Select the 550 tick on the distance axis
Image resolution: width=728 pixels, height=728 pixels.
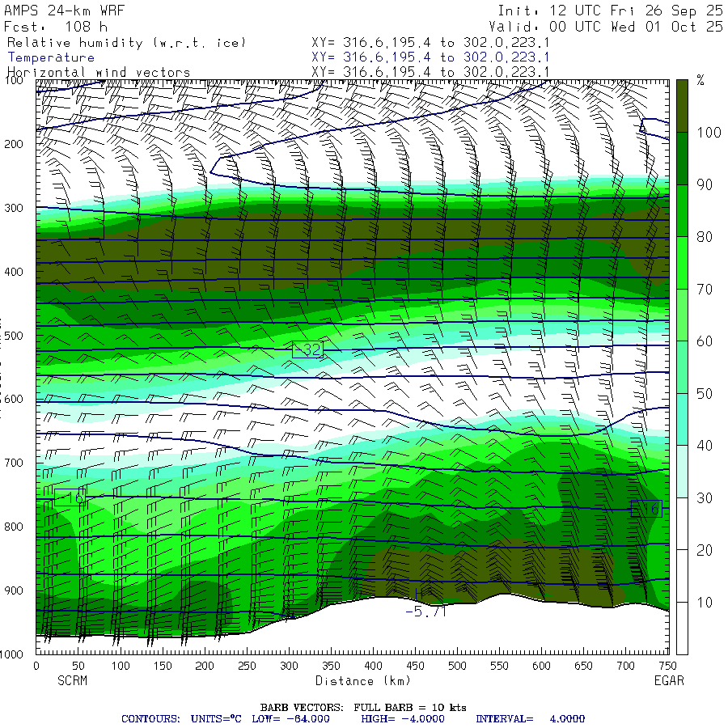(x=499, y=666)
